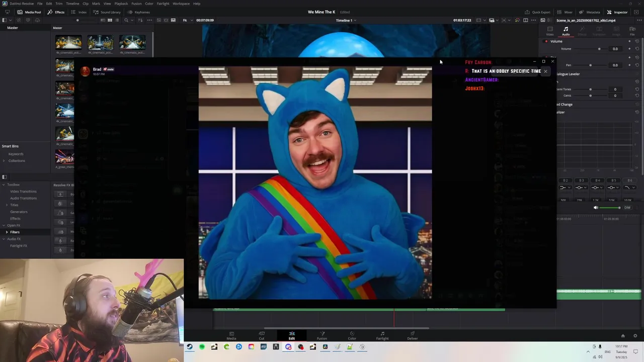
Task: Add a keyframe for Volume
Action: 629,49
